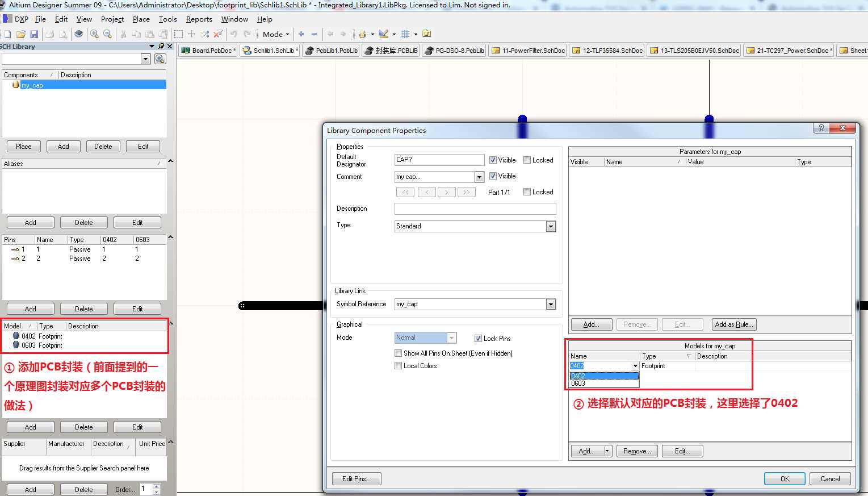Image resolution: width=868 pixels, height=496 pixels.
Task: Pin the SCH Library panel
Action: [161, 46]
